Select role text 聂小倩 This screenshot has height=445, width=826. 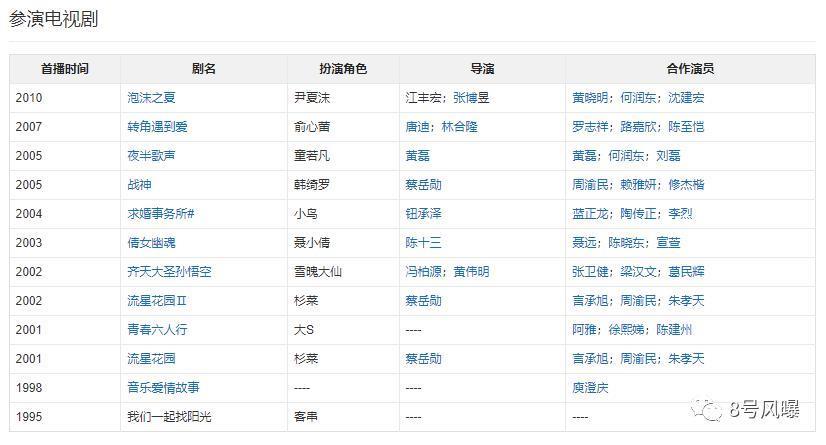312,242
